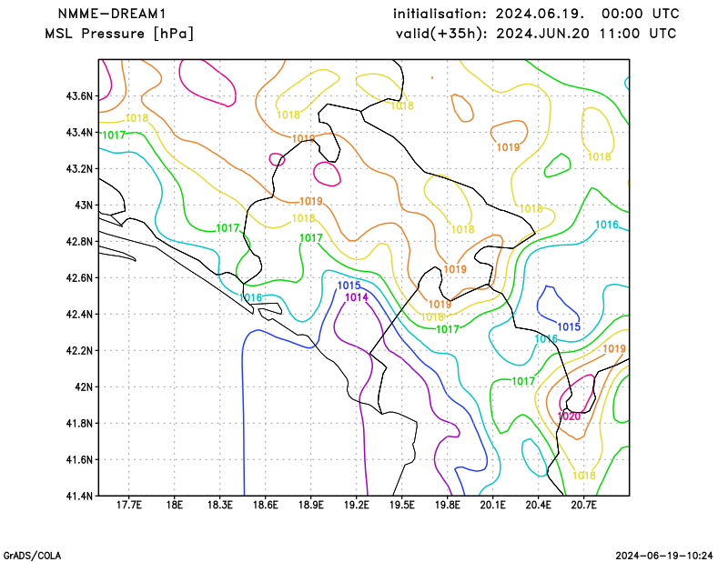Click the 42N latitude axis label
The height and width of the screenshot is (562, 728).
coord(84,387)
